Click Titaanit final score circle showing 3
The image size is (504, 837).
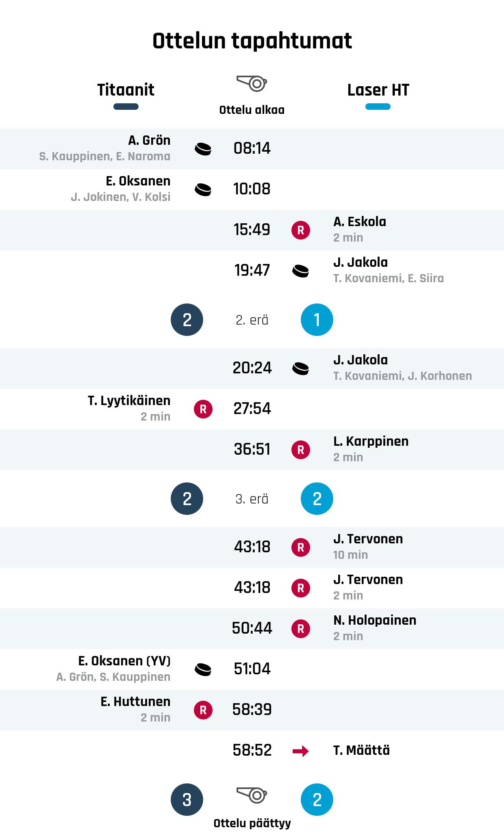(x=187, y=800)
